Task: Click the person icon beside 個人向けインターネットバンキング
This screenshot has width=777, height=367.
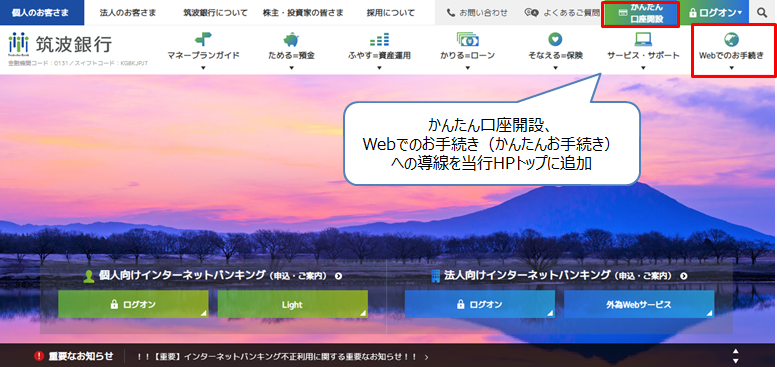Action: (x=89, y=276)
